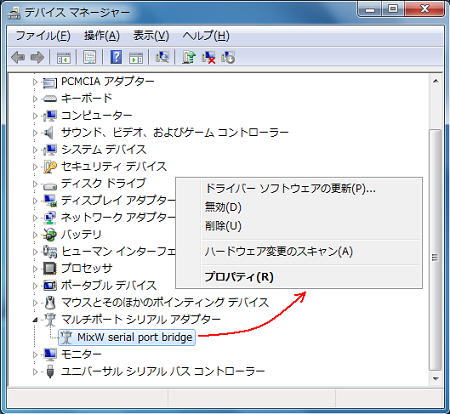Click the blue question mark help icon

tap(116, 57)
